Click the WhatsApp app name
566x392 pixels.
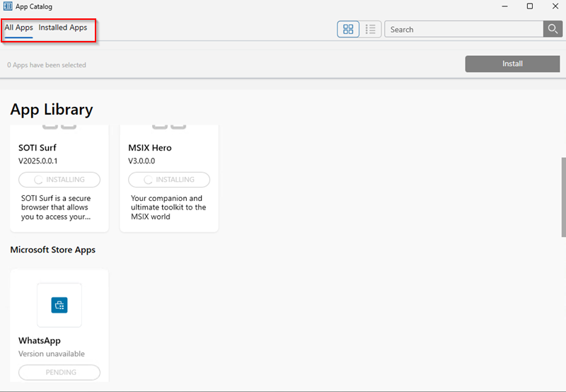click(x=40, y=340)
